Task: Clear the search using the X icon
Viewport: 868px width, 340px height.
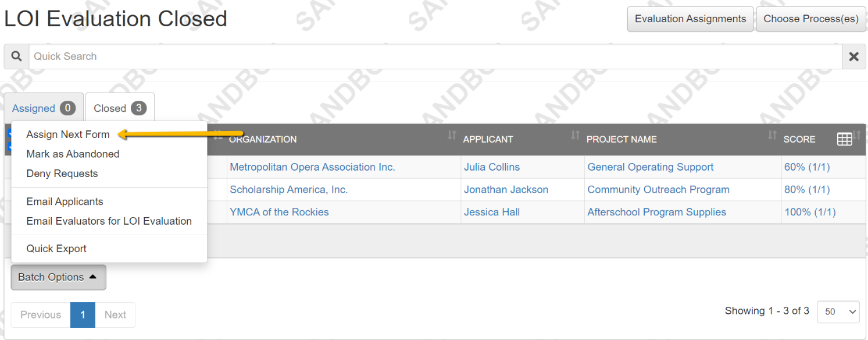Action: tap(853, 56)
